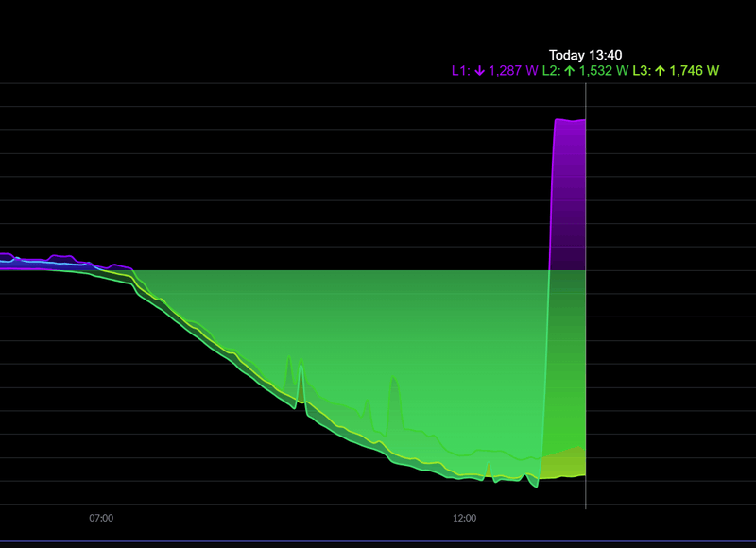Image resolution: width=756 pixels, height=548 pixels.
Task: Click the yellow-green L3 up-arrow icon
Action: 660,71
